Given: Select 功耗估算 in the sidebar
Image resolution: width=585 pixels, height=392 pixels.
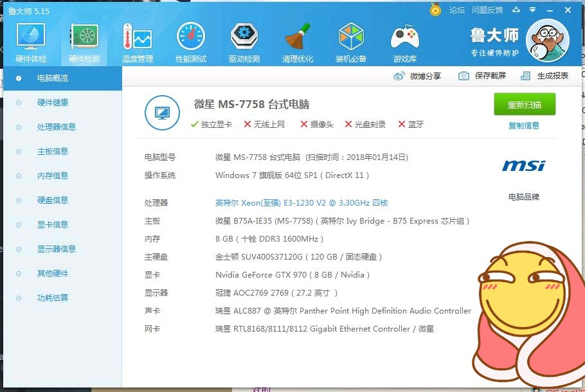Looking at the screenshot, I should point(63,298).
